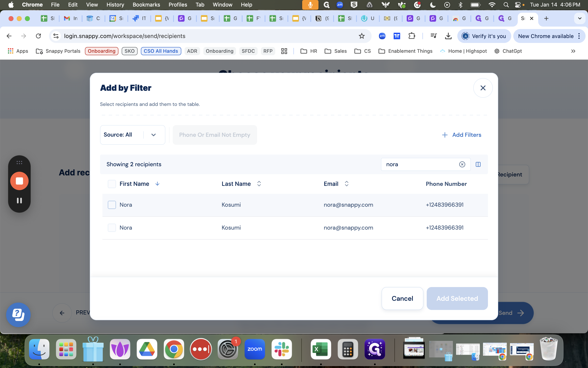588x368 pixels.
Task: Check the second Nora Kosumi row
Action: tap(112, 228)
